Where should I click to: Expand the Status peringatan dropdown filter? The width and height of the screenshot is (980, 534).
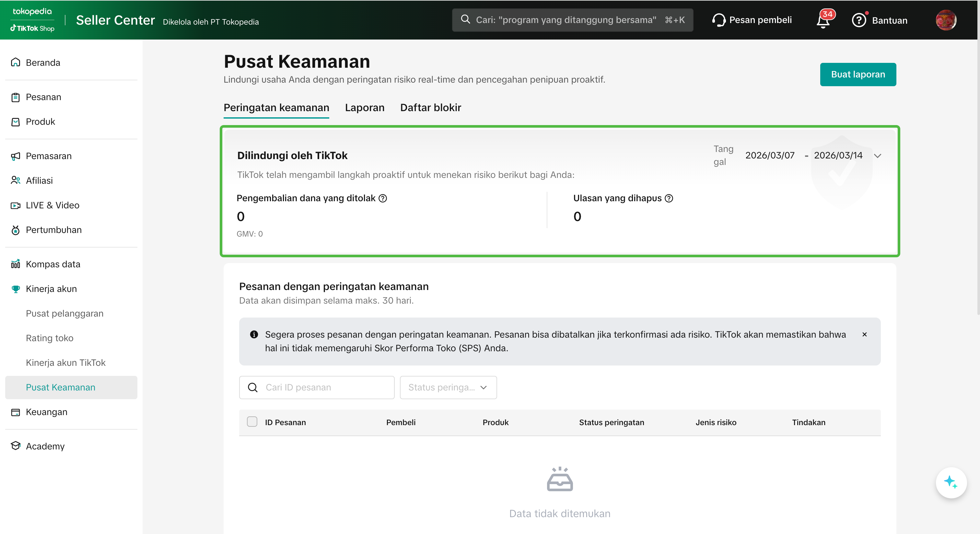click(x=448, y=387)
